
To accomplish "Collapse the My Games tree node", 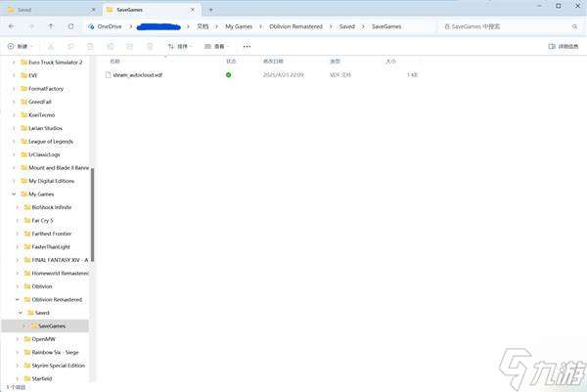I will (14, 195).
